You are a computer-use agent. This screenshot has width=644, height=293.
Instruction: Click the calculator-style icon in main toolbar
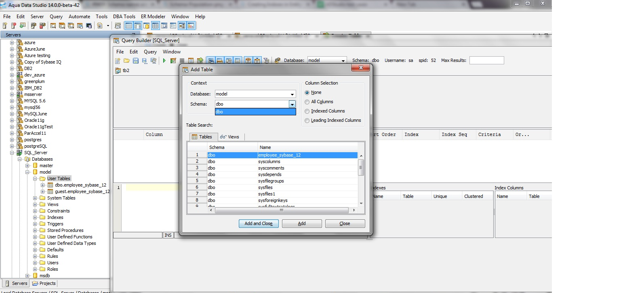tap(118, 26)
